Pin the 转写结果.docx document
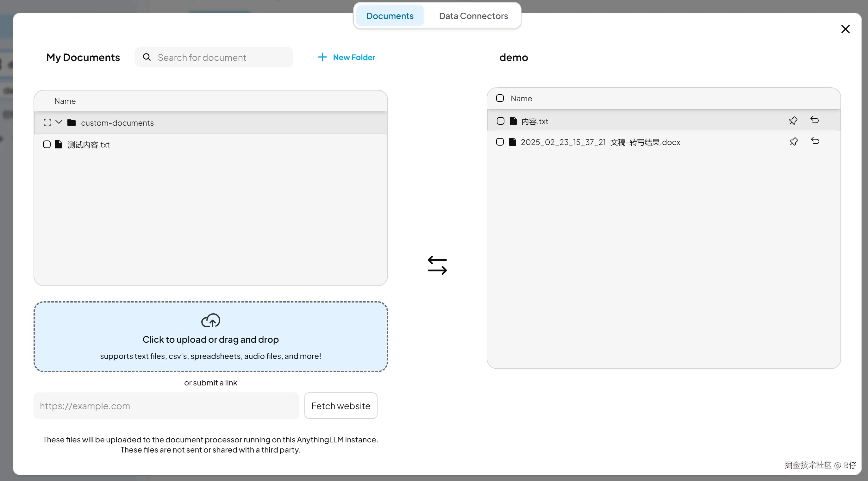This screenshot has height=481, width=868. point(794,141)
